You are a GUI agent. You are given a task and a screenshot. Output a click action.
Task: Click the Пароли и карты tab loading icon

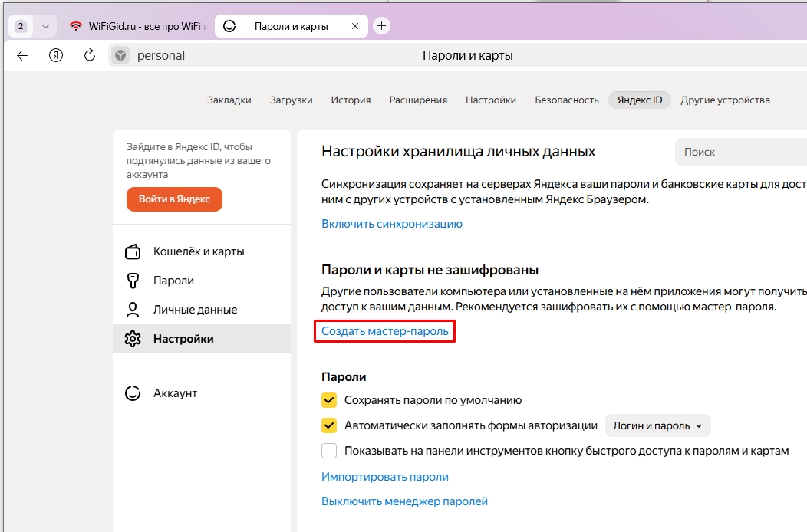pyautogui.click(x=229, y=26)
